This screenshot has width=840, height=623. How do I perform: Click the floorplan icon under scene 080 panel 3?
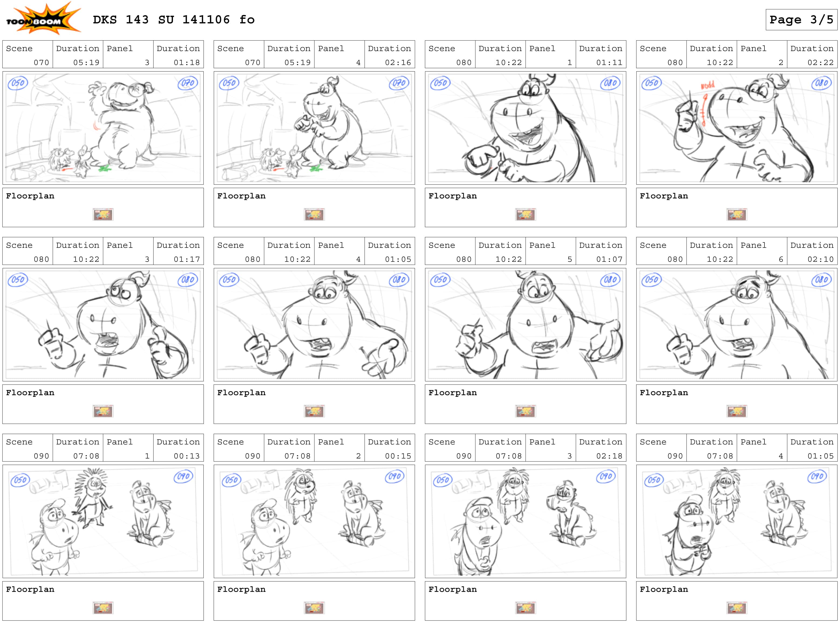tap(103, 411)
